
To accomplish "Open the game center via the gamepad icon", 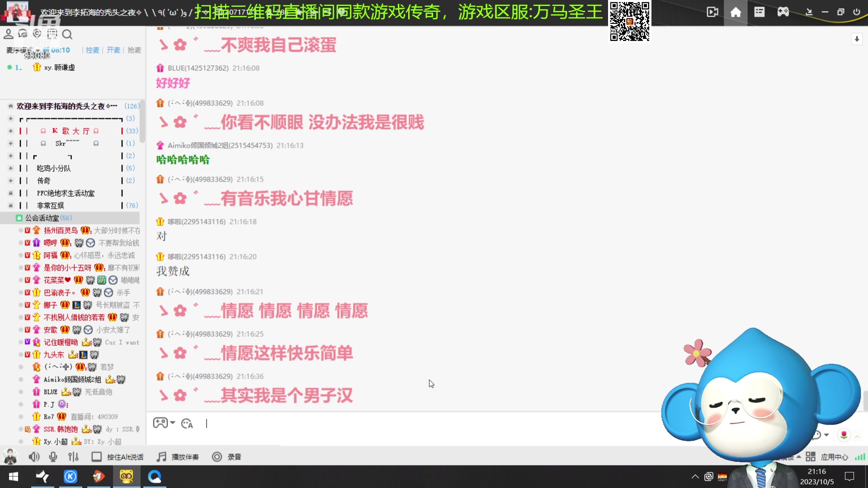I will 783,12.
